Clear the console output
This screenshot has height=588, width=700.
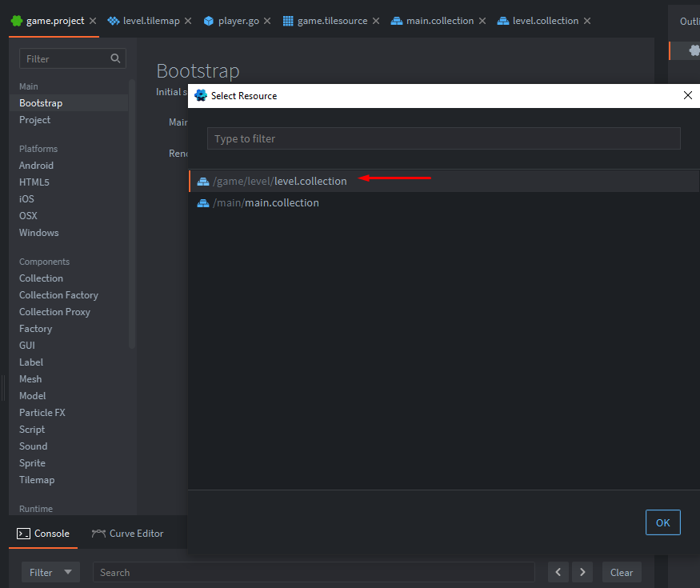[622, 572]
